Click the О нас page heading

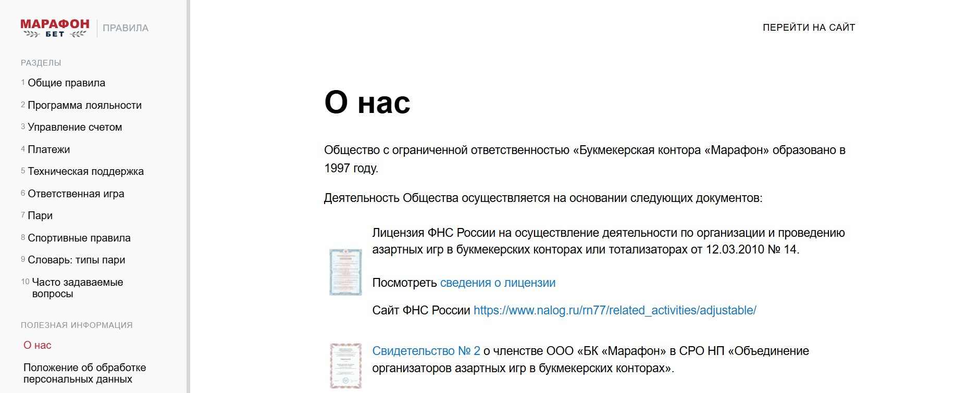(x=367, y=102)
